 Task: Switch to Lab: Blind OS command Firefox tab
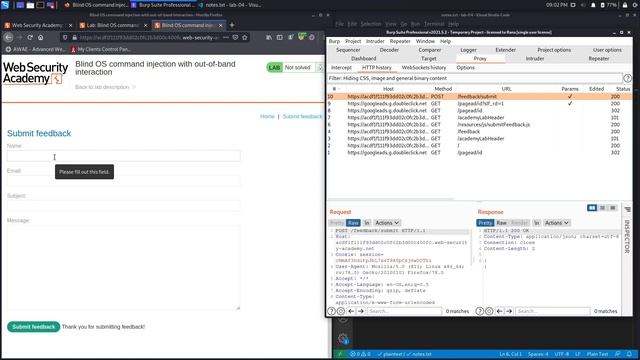113,25
